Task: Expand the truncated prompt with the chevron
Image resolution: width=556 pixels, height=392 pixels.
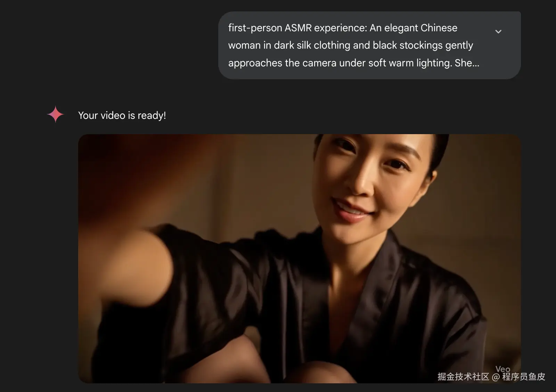Action: [498, 32]
